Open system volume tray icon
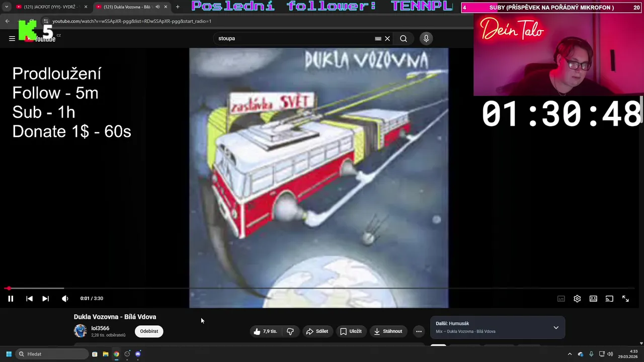The height and width of the screenshot is (362, 644). tap(610, 354)
